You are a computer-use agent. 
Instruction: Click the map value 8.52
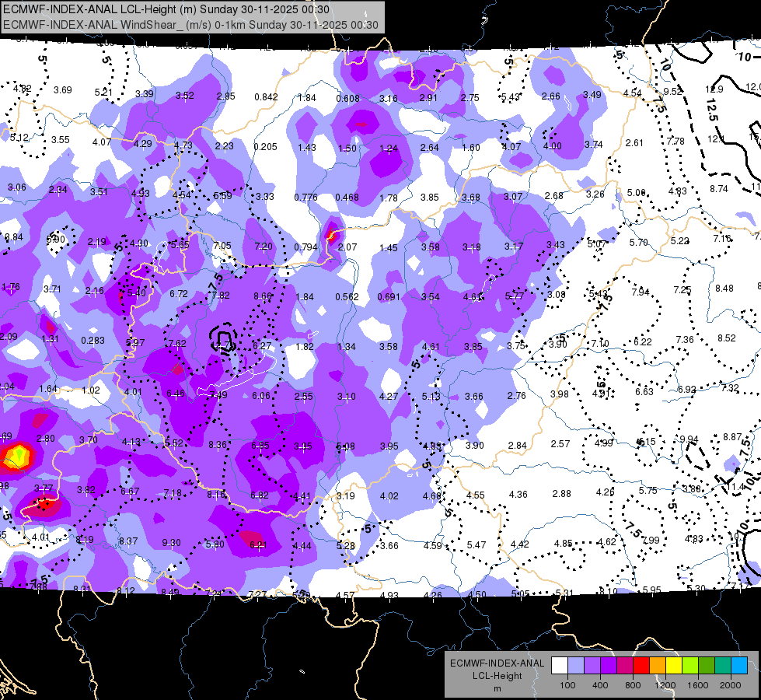pos(727,338)
